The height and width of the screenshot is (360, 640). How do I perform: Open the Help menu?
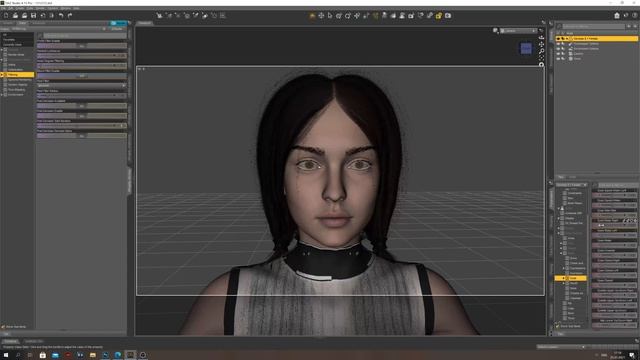[76, 8]
